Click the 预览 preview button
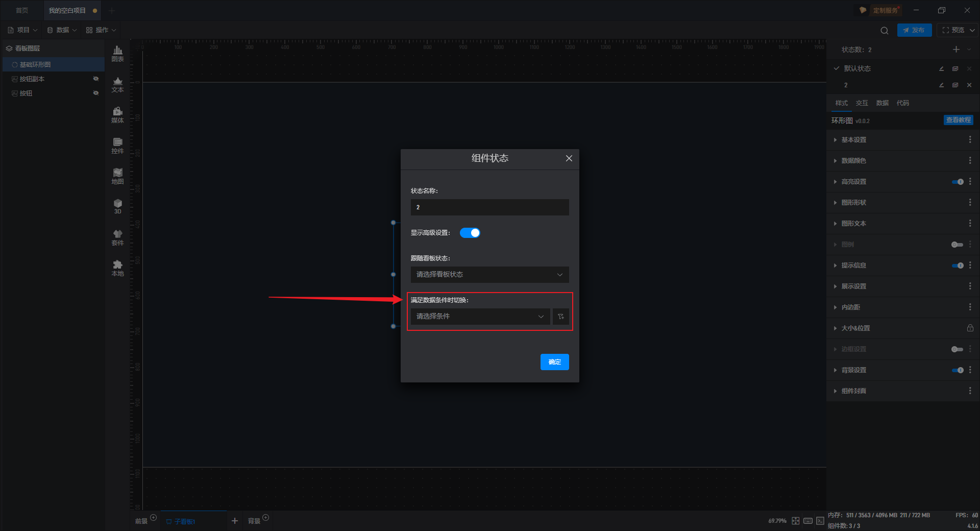 pyautogui.click(x=953, y=30)
